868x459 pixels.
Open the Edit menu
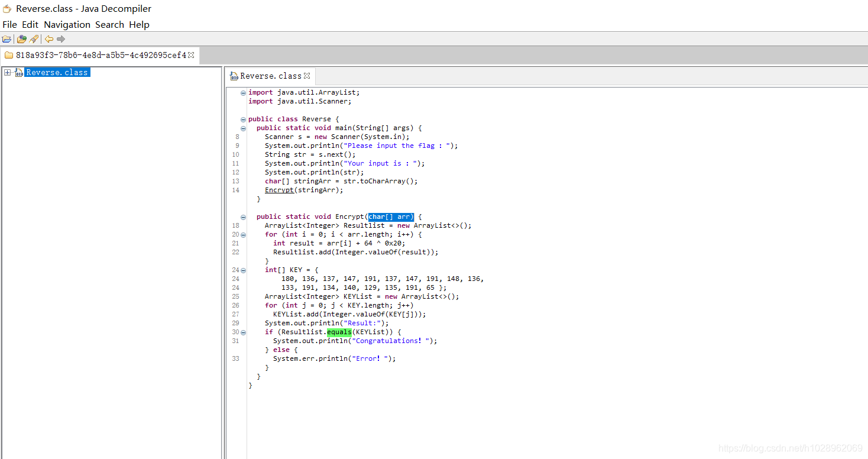pos(30,24)
